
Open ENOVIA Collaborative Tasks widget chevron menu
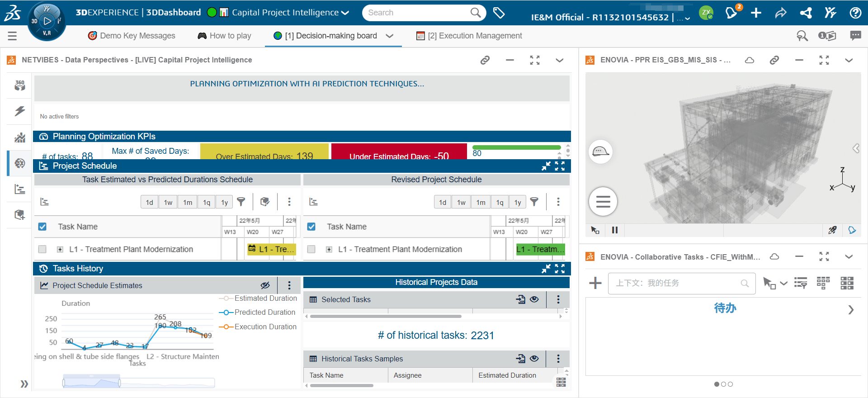pyautogui.click(x=849, y=257)
